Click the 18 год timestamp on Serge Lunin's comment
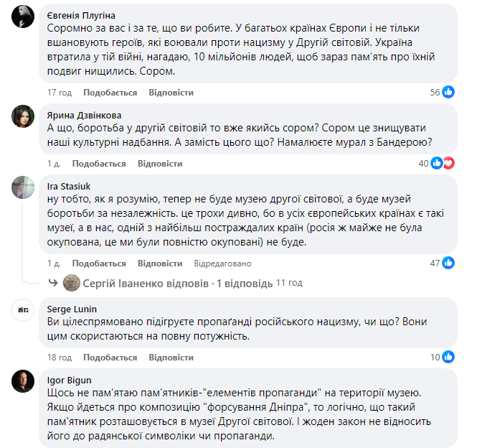Screen dimensions: 477x448 point(60,357)
